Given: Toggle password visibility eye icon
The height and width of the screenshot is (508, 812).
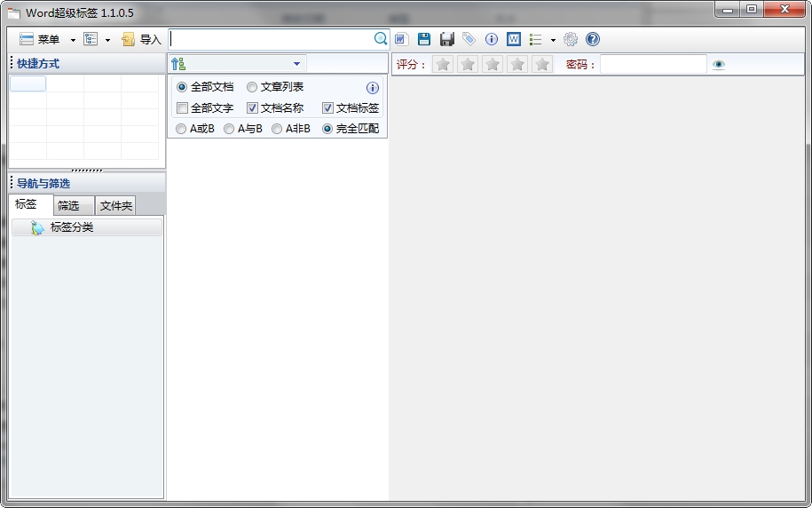Looking at the screenshot, I should coord(719,65).
